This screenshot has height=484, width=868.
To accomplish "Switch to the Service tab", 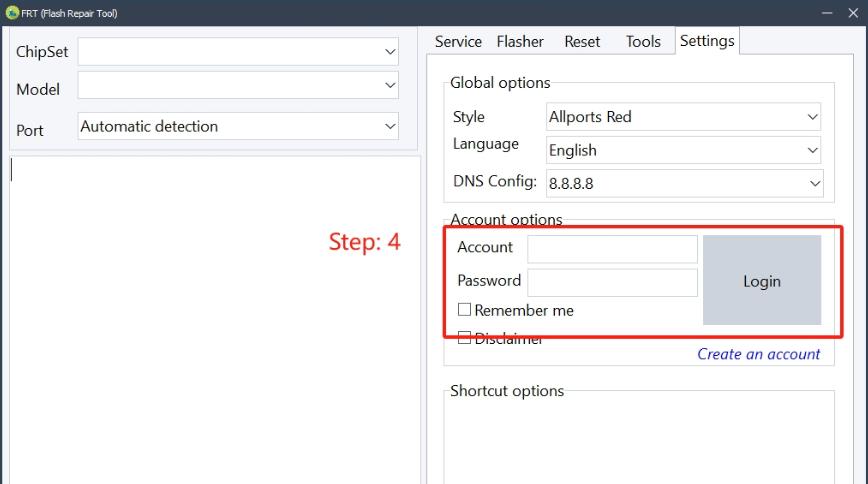I will [458, 42].
